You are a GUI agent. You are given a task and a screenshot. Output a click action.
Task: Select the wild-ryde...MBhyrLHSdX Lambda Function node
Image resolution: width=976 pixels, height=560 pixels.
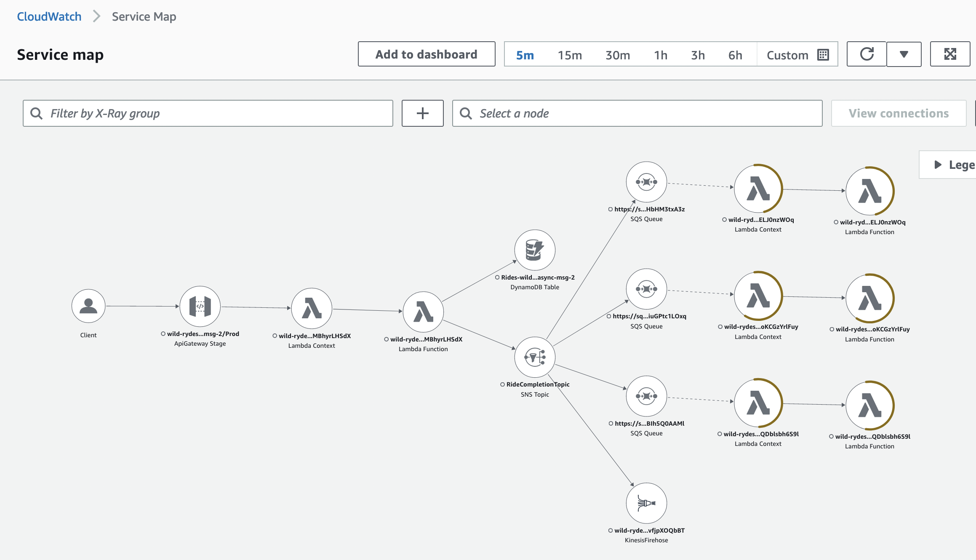pyautogui.click(x=423, y=312)
